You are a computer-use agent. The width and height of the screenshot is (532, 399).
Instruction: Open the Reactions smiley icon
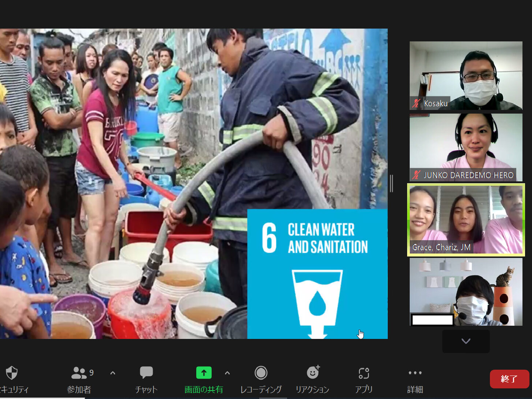(313, 372)
